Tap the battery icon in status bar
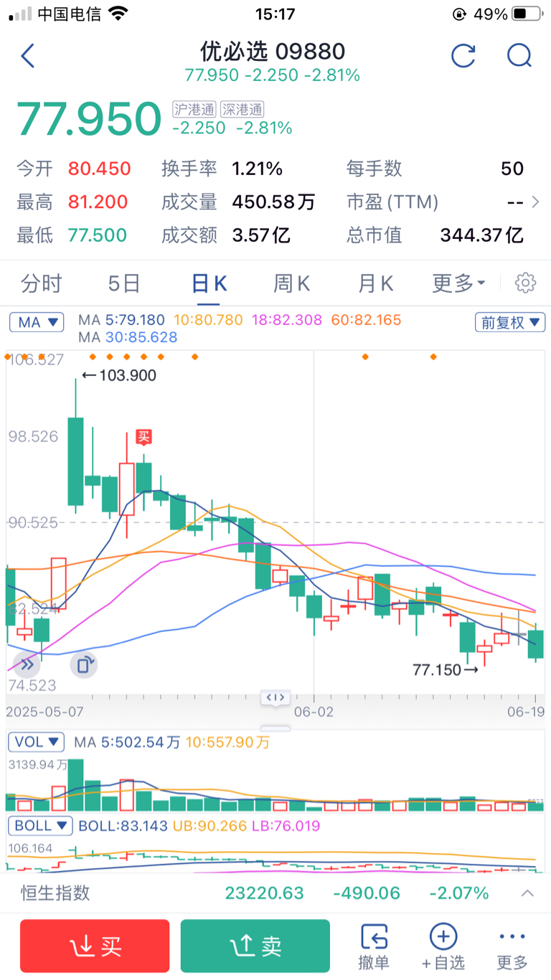Image resolution: width=551 pixels, height=980 pixels. pyautogui.click(x=529, y=14)
